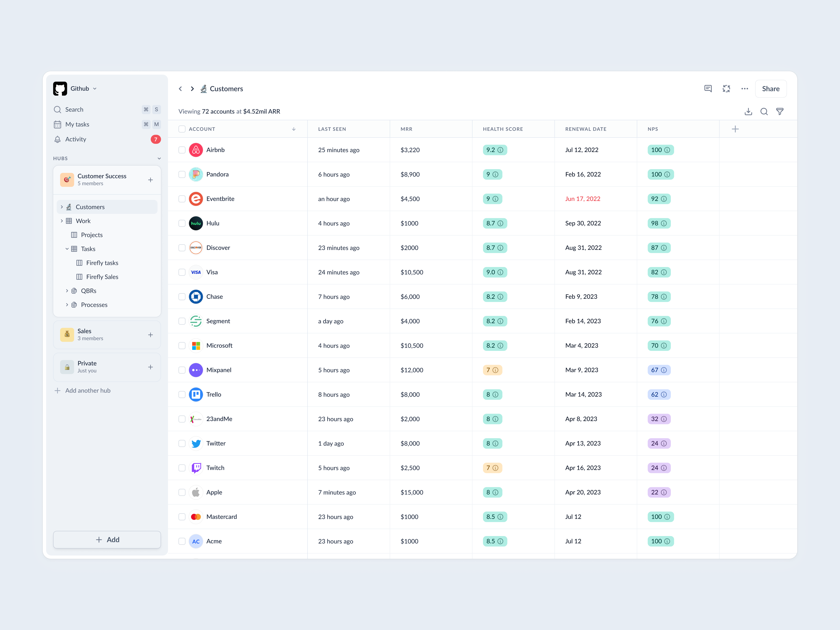Check the Visa row checkbox
The width and height of the screenshot is (840, 630).
point(182,272)
